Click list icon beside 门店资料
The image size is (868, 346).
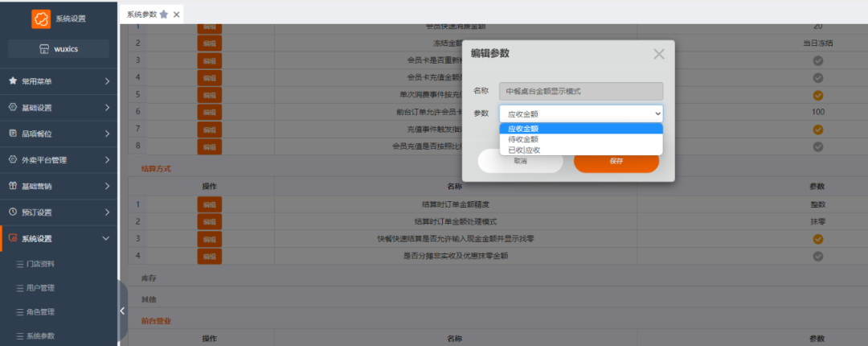tap(20, 264)
